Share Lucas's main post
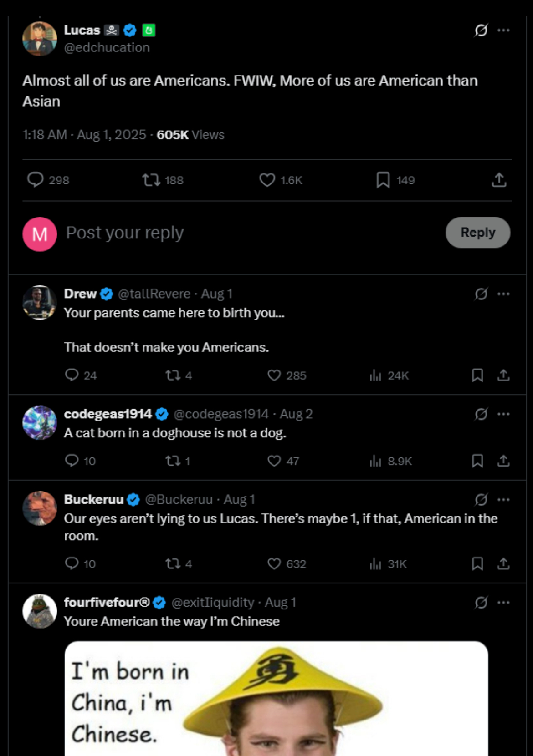The image size is (533, 756). tap(499, 180)
